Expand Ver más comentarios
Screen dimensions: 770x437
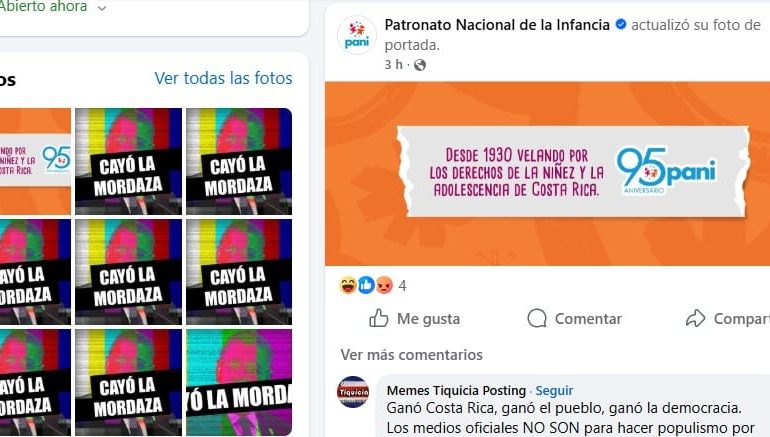click(x=412, y=355)
